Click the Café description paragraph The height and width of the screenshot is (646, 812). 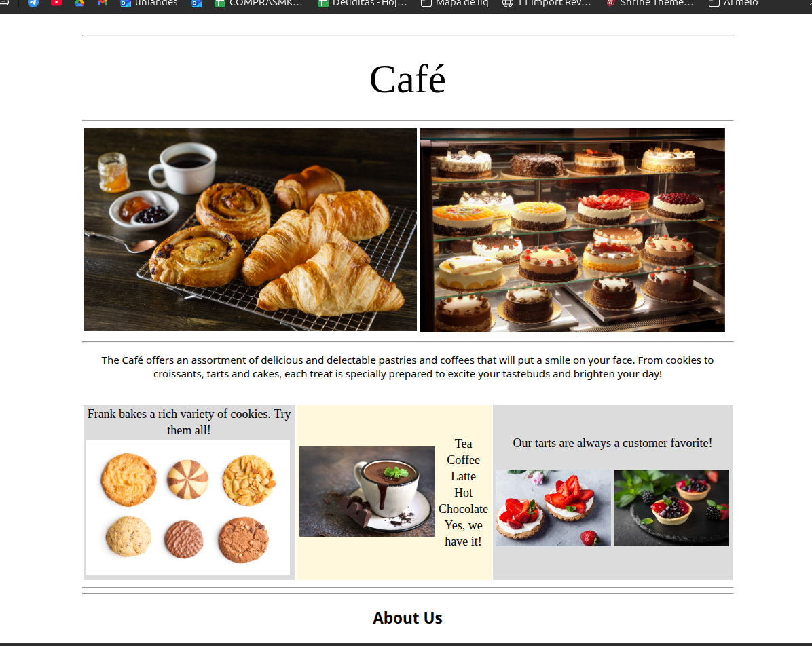[407, 367]
